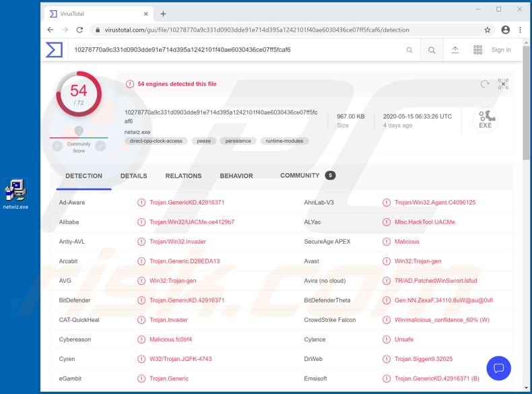The height and width of the screenshot is (394, 532).
Task: Click Avira result TR/AD.PatchedWinSwrort.lsfud
Action: click(x=436, y=281)
